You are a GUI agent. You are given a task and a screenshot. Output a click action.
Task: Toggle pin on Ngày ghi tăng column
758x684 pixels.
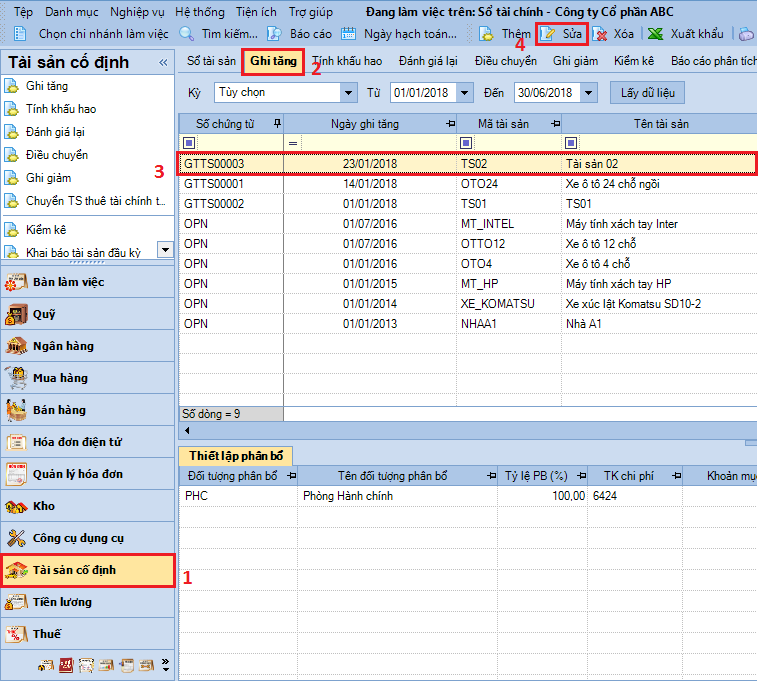pos(451,124)
